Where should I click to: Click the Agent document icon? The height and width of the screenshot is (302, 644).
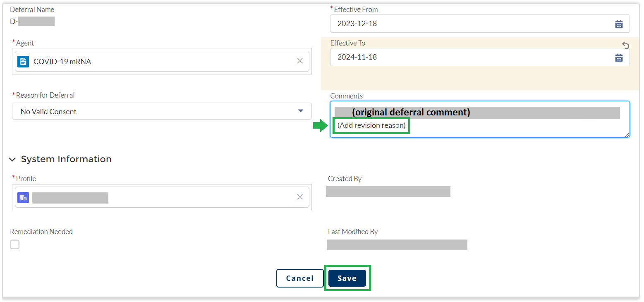click(x=23, y=62)
